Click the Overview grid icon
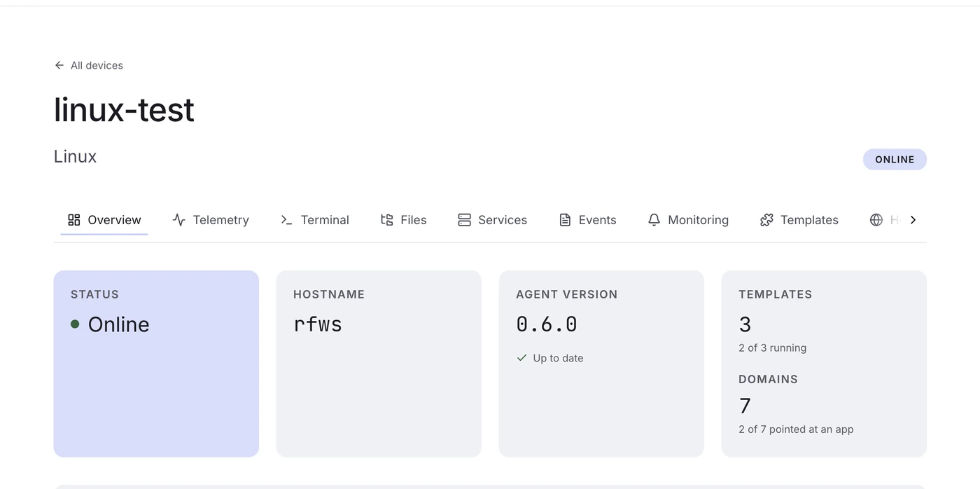 pos(74,220)
